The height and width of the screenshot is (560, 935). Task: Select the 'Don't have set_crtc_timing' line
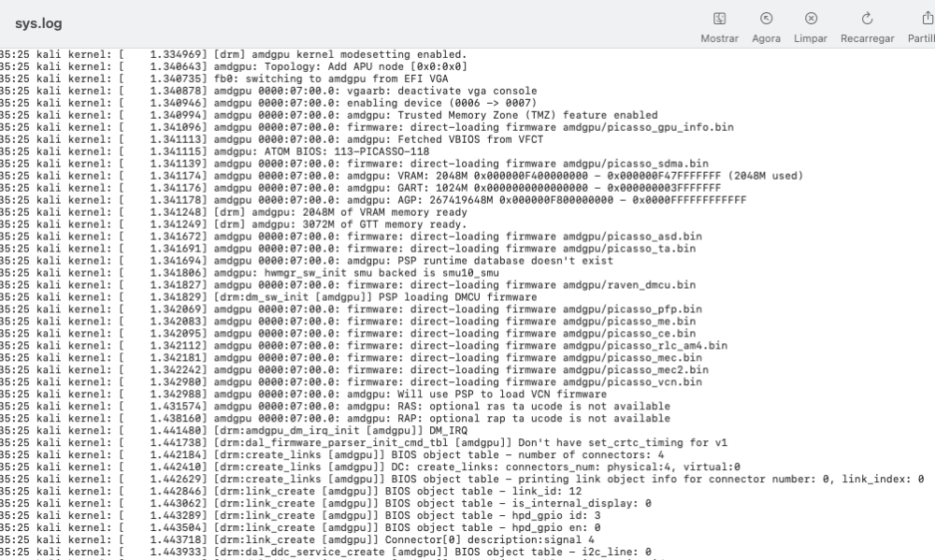coord(364,442)
